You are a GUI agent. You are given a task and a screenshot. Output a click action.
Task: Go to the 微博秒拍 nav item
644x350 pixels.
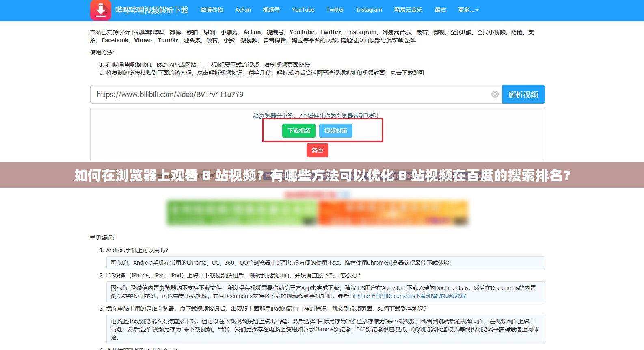pos(212,10)
